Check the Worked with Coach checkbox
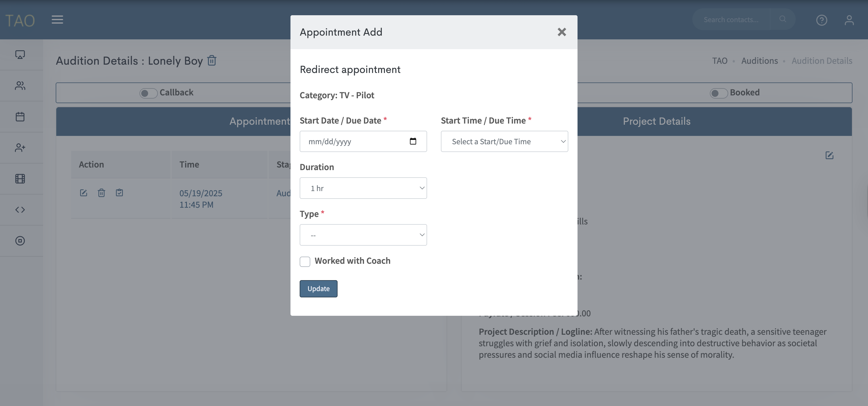The height and width of the screenshot is (406, 868). pos(305,262)
